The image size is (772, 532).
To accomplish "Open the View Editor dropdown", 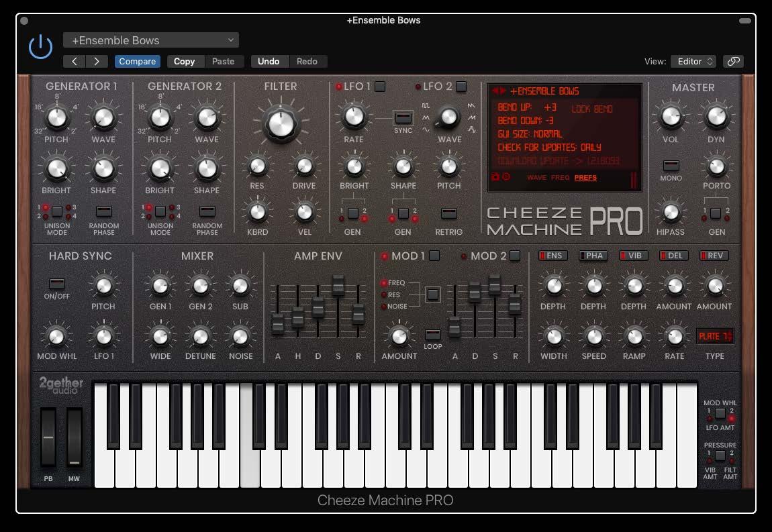I will [x=693, y=61].
